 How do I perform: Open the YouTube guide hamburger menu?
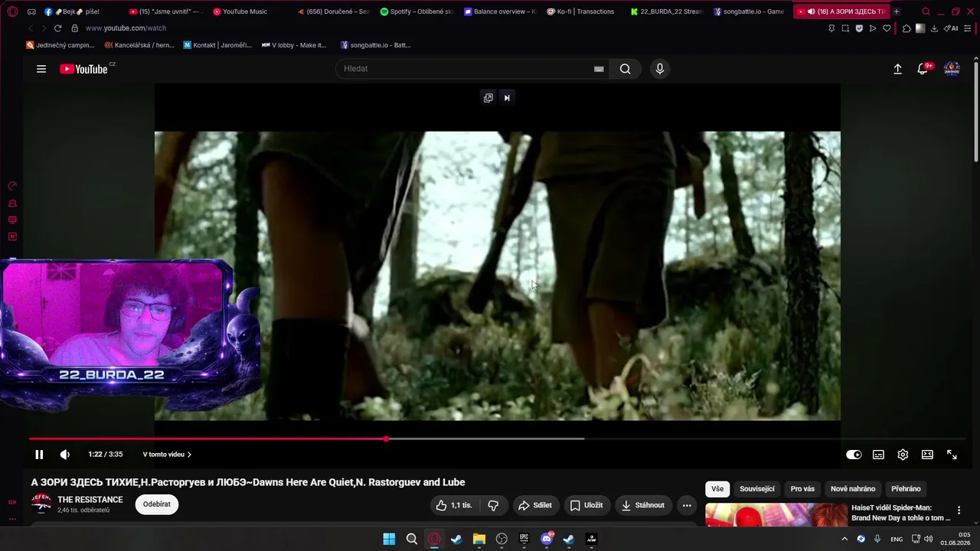[x=41, y=69]
